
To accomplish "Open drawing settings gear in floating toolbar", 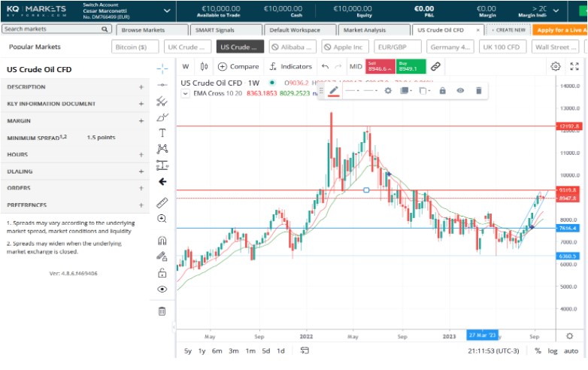I will click(x=388, y=91).
